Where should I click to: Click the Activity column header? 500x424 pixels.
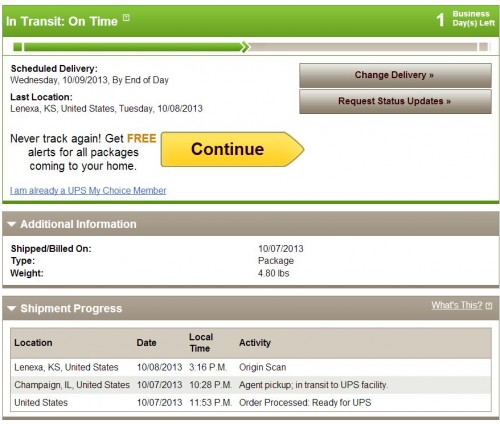tap(255, 343)
